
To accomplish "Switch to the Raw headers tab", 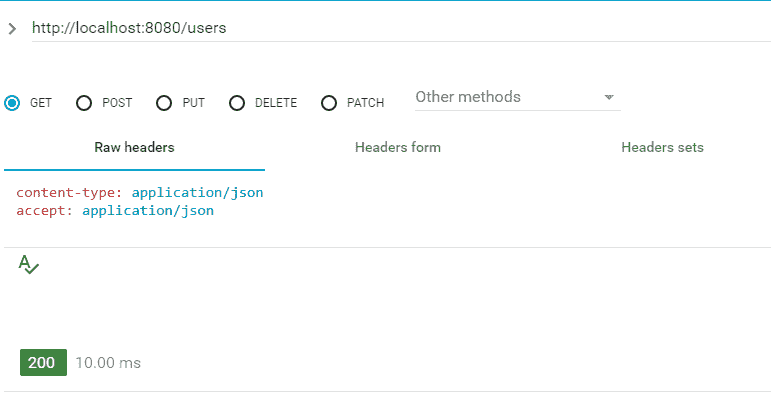I will click(134, 147).
